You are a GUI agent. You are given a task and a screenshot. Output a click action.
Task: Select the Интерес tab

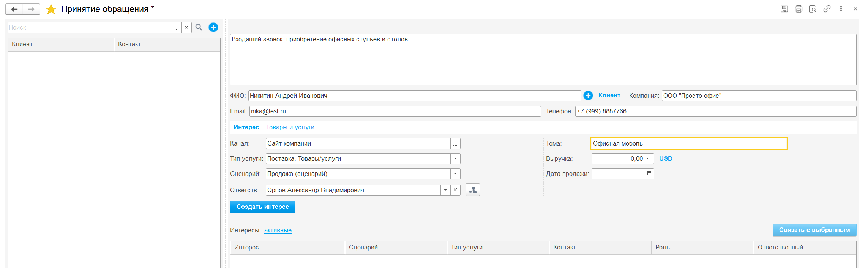pos(246,127)
